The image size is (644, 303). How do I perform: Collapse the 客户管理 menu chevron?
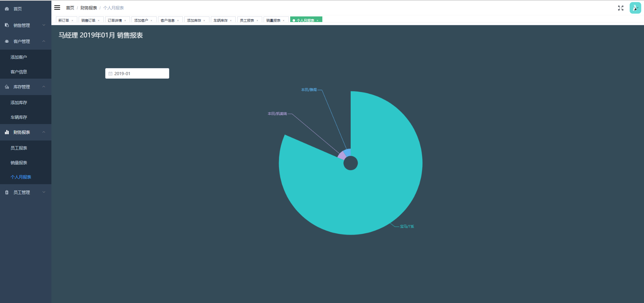click(x=44, y=41)
